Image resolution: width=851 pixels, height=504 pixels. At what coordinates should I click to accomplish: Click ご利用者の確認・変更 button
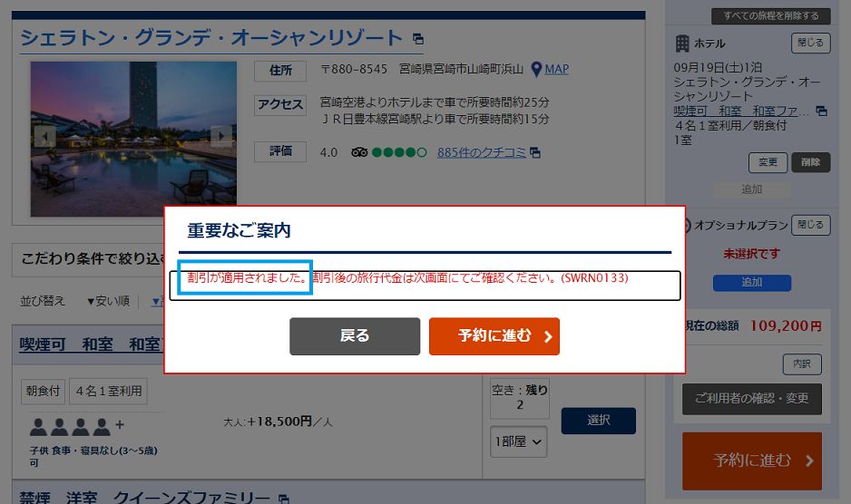(752, 399)
